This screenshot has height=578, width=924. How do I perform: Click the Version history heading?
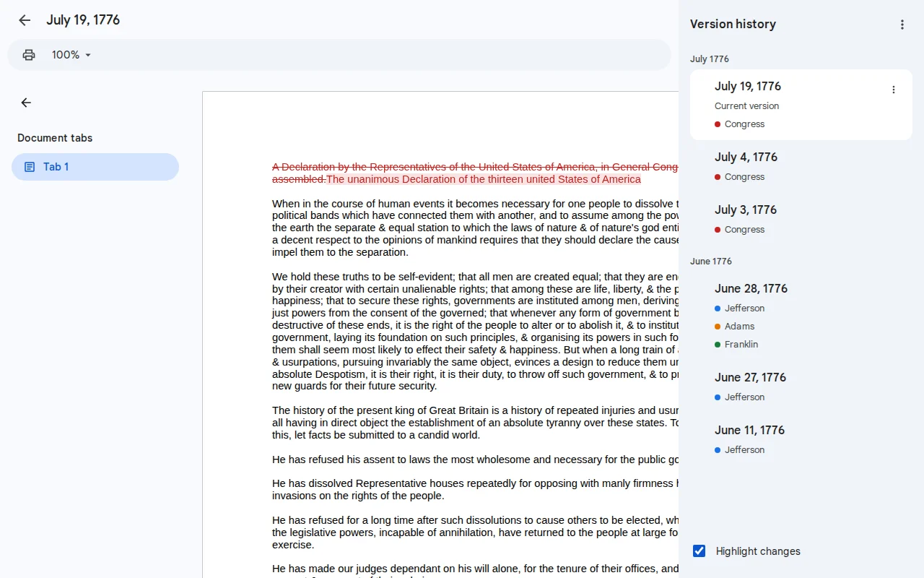733,24
